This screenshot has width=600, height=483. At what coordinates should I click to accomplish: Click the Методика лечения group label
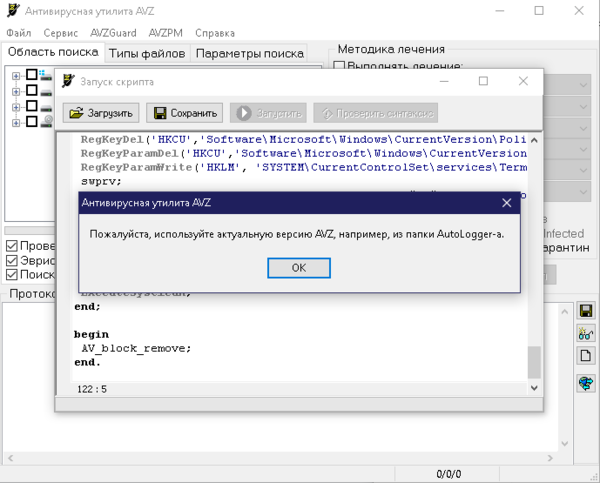[x=391, y=49]
